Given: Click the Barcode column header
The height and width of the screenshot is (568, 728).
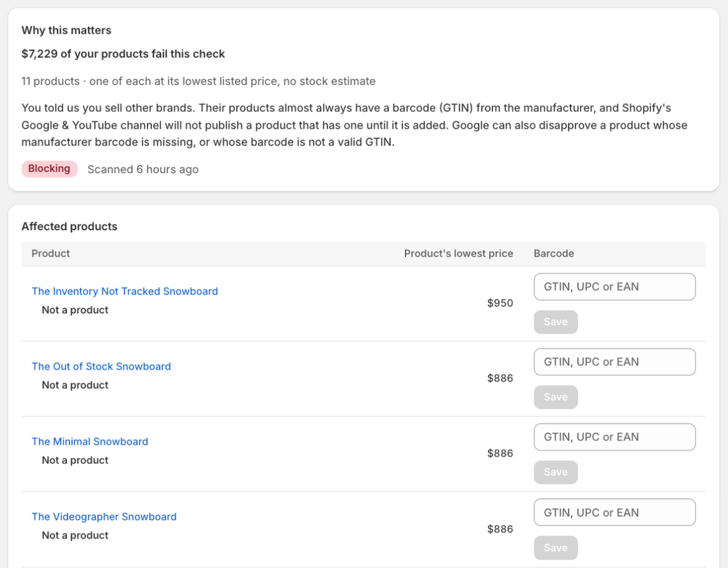Looking at the screenshot, I should (554, 254).
